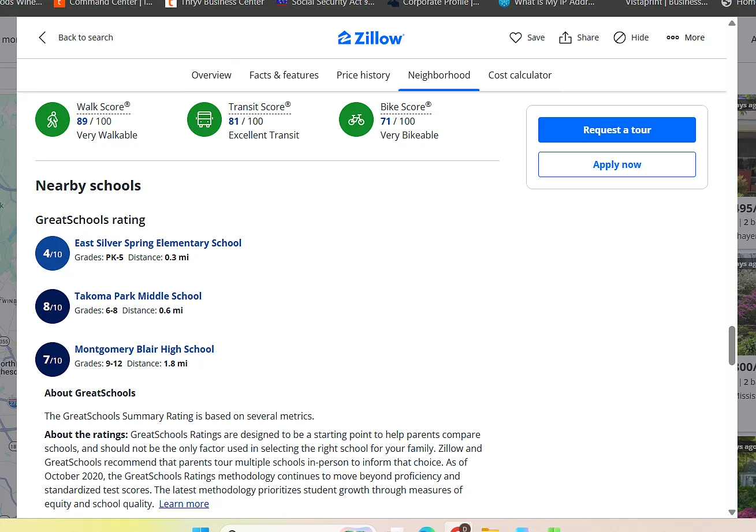Open the Price history tab

tap(363, 75)
